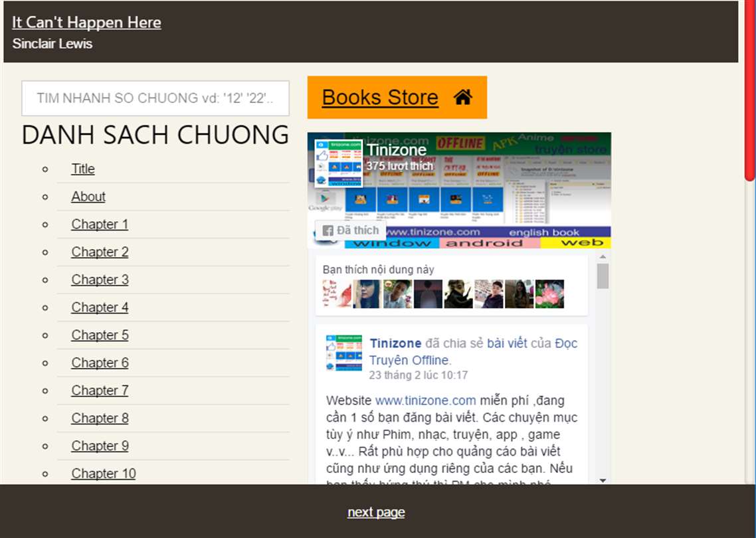Click the Facebook widget scrollbar thumb

point(603,276)
